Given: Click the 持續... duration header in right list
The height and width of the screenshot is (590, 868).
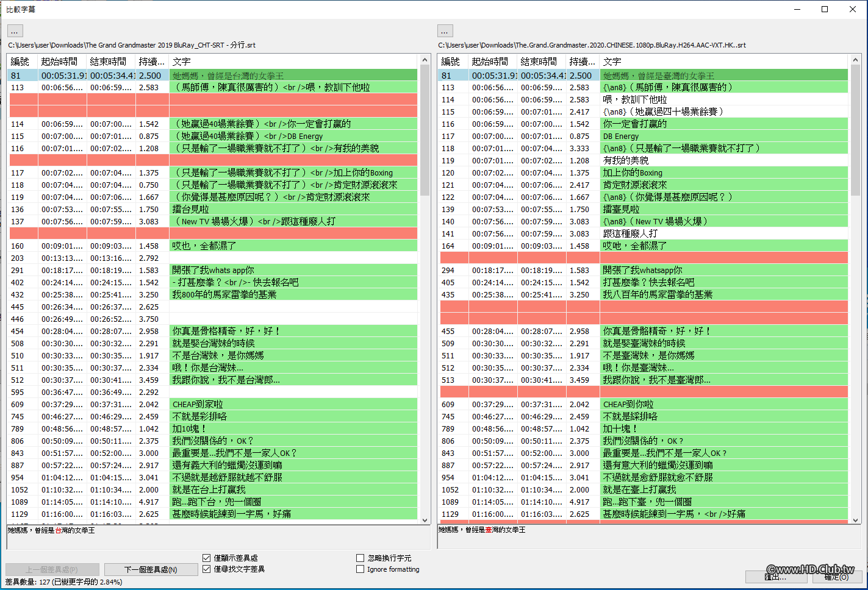Looking at the screenshot, I should [x=583, y=62].
